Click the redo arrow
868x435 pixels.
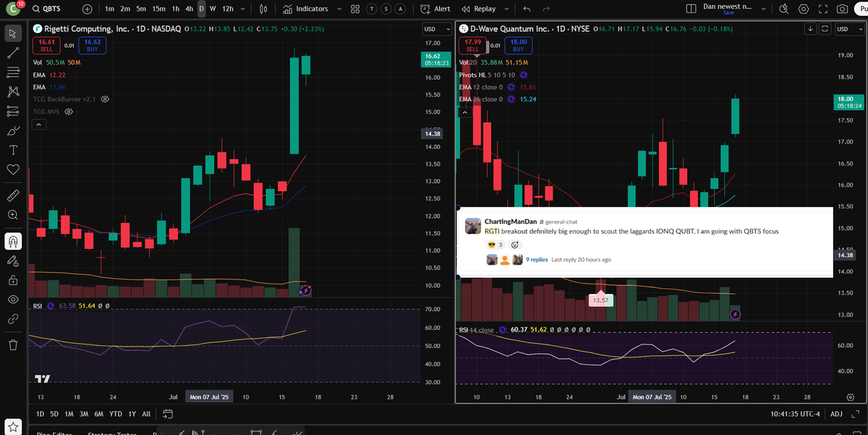coord(547,9)
